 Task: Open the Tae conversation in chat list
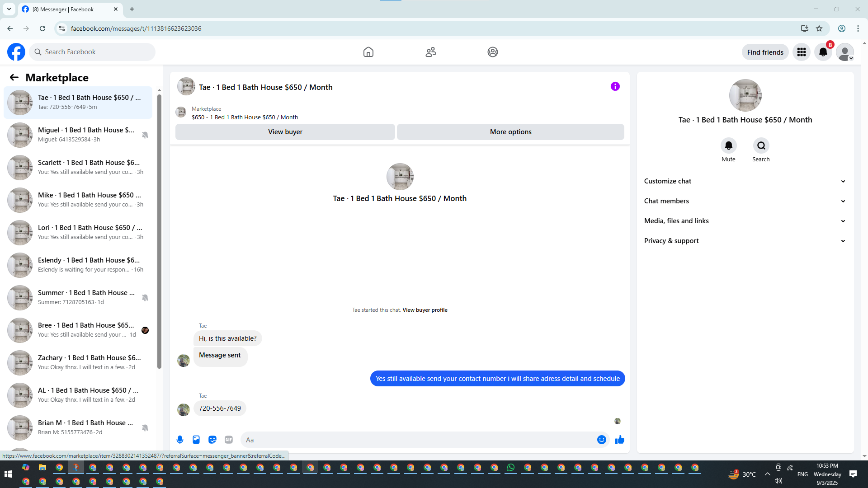pos(78,103)
